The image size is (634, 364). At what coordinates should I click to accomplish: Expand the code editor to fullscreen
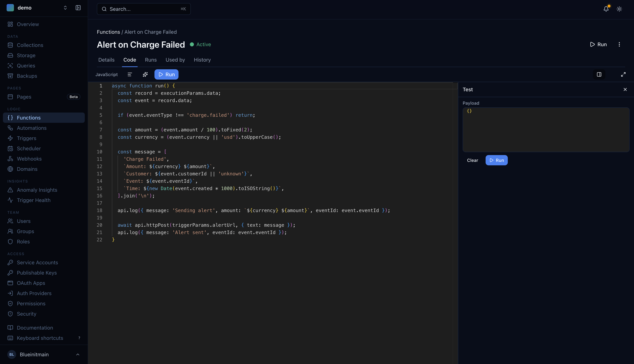pos(623,74)
